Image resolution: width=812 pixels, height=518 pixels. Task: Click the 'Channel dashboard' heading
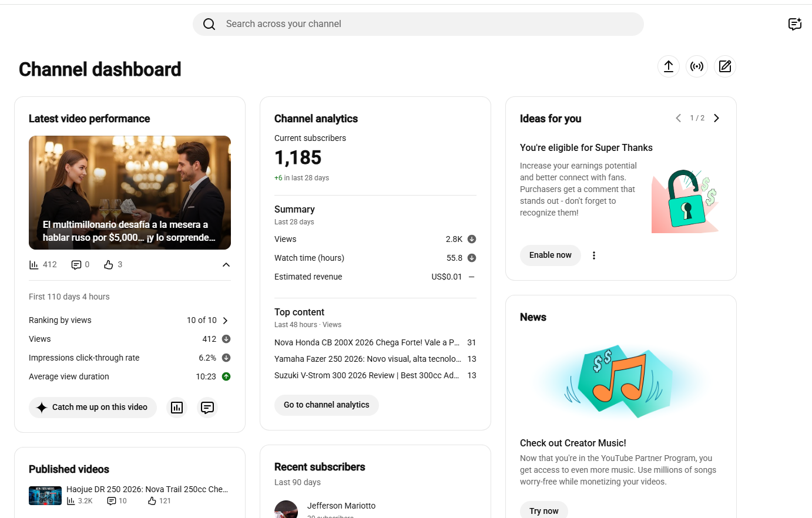[100, 69]
